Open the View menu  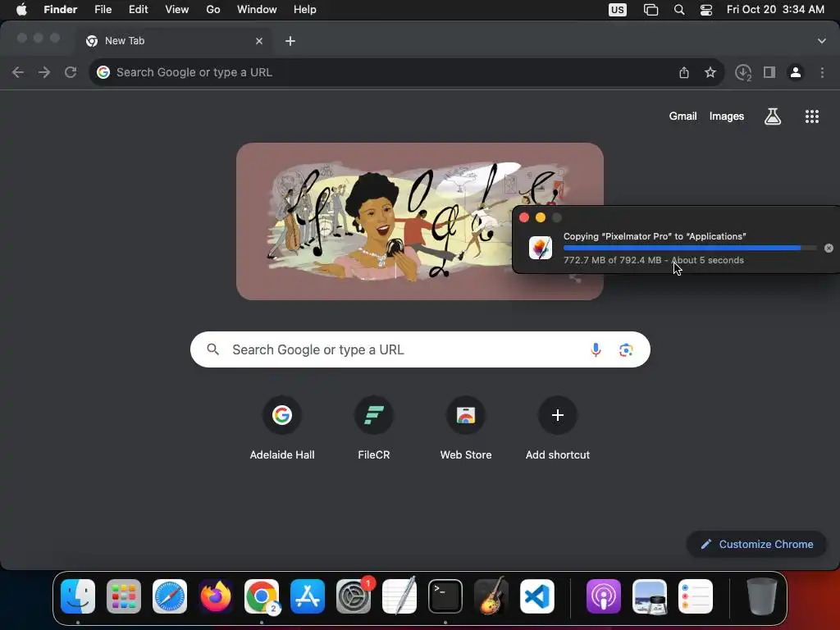click(177, 10)
